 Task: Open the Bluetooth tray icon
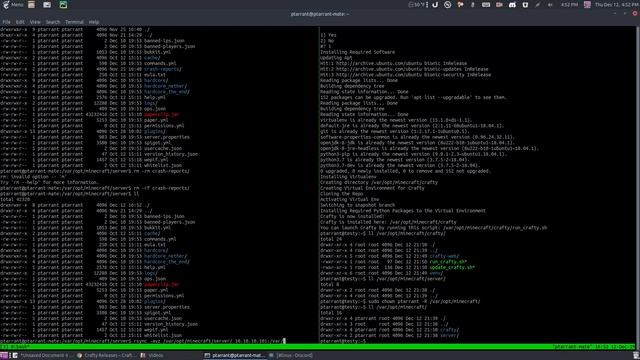tap(473, 5)
